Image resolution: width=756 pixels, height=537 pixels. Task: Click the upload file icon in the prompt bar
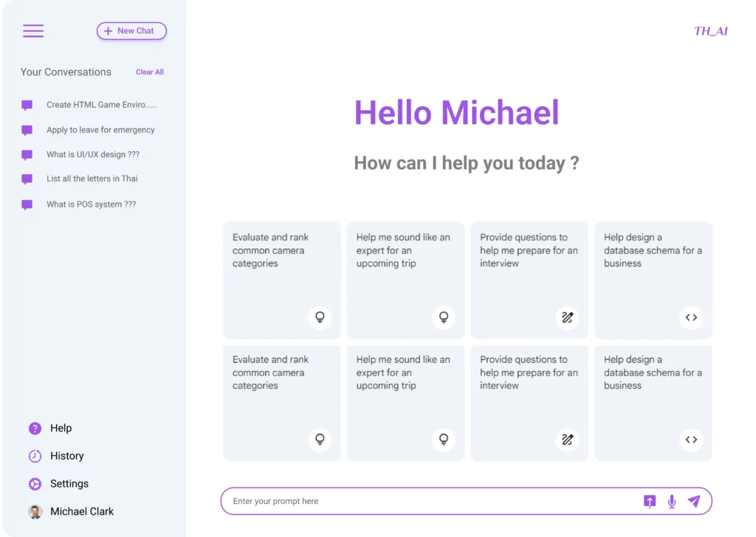tap(650, 502)
